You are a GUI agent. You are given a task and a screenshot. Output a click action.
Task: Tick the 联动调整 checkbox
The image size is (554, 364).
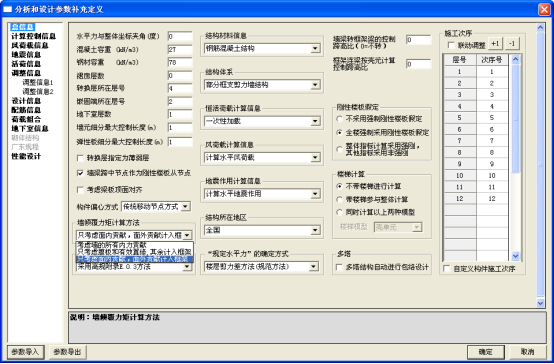(x=451, y=45)
